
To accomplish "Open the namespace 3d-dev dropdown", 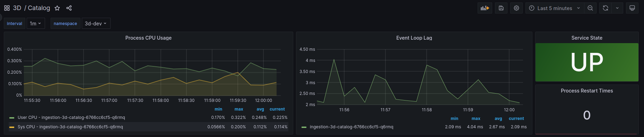I will click(x=96, y=23).
